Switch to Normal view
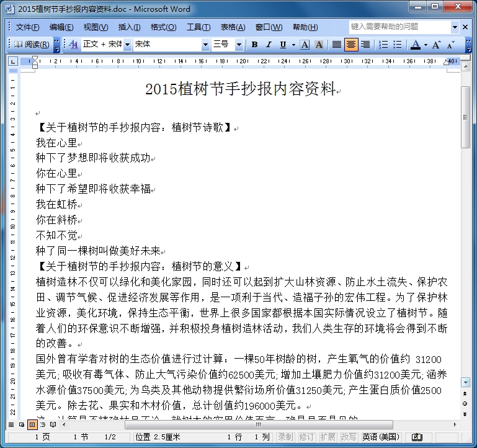The width and height of the screenshot is (477, 448). (11, 424)
